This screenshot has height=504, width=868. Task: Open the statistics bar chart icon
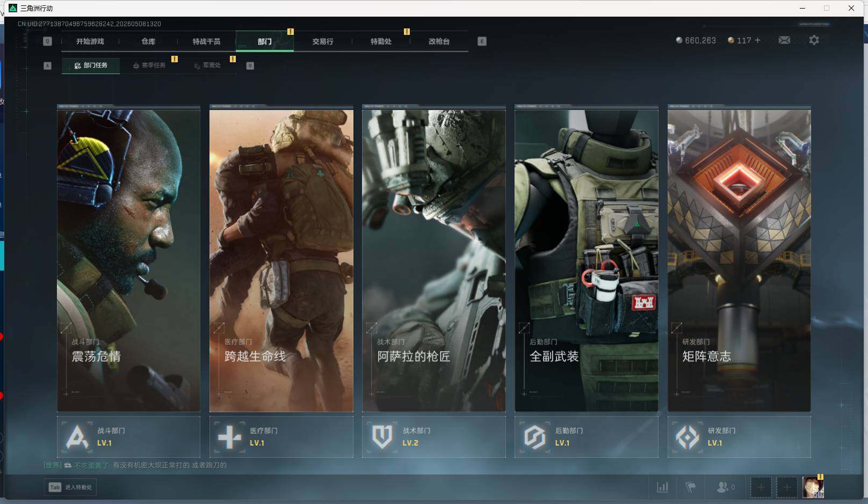tap(663, 487)
